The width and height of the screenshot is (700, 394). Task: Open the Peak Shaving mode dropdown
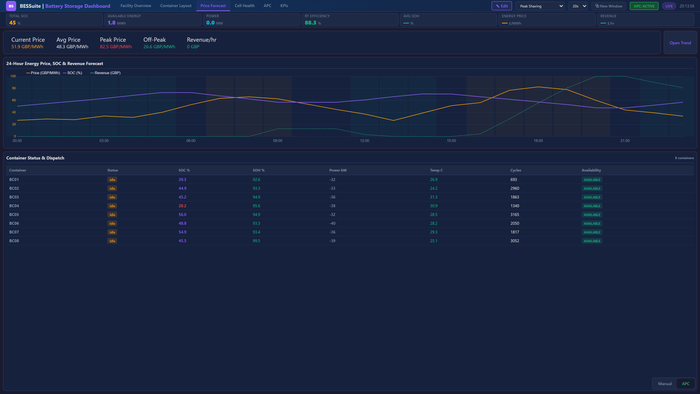pos(540,6)
